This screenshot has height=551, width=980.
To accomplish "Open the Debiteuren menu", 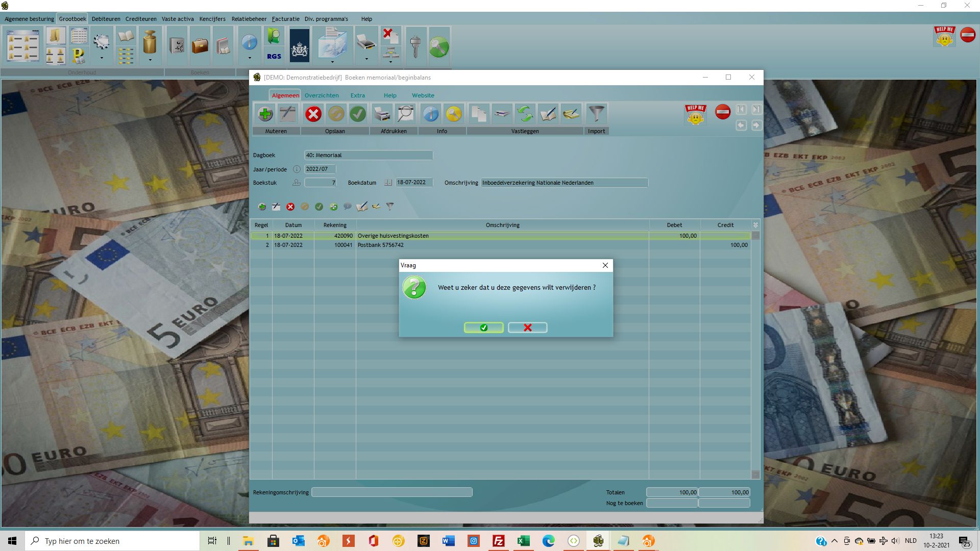I will coord(106,19).
